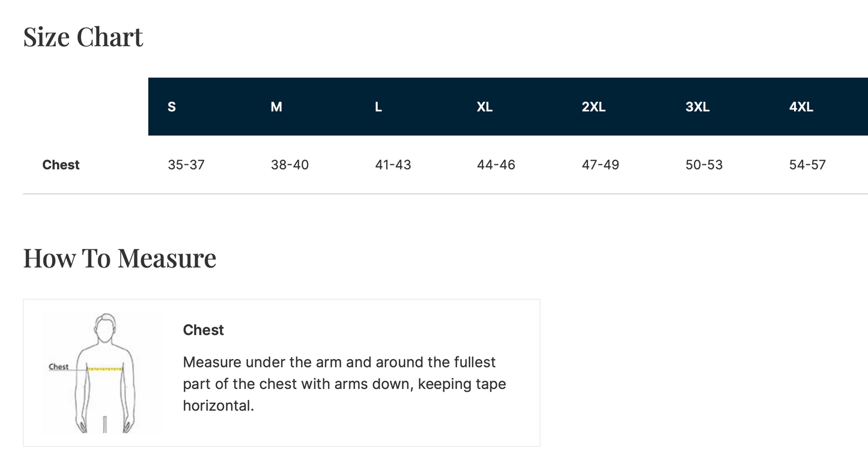
Task: Select the 41-43 chest measurement cell
Action: click(393, 165)
